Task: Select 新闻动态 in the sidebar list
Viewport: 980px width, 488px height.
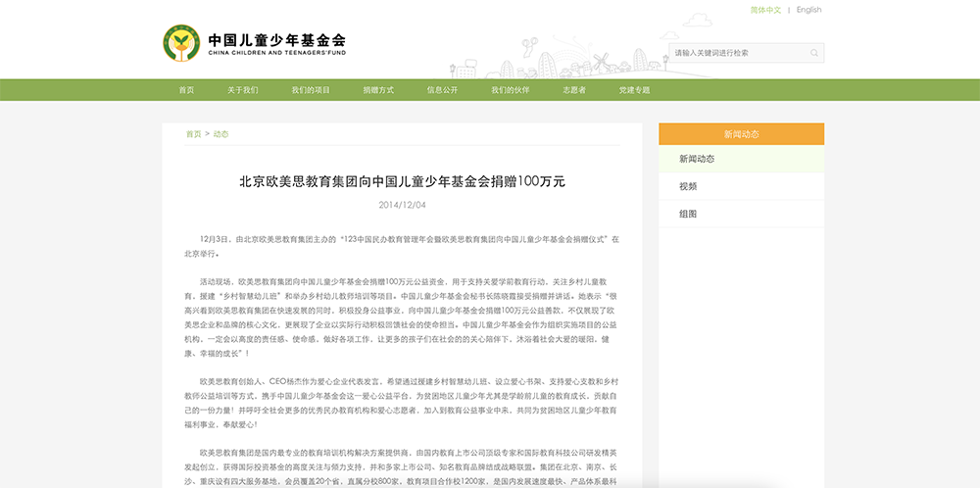Action: point(741,159)
